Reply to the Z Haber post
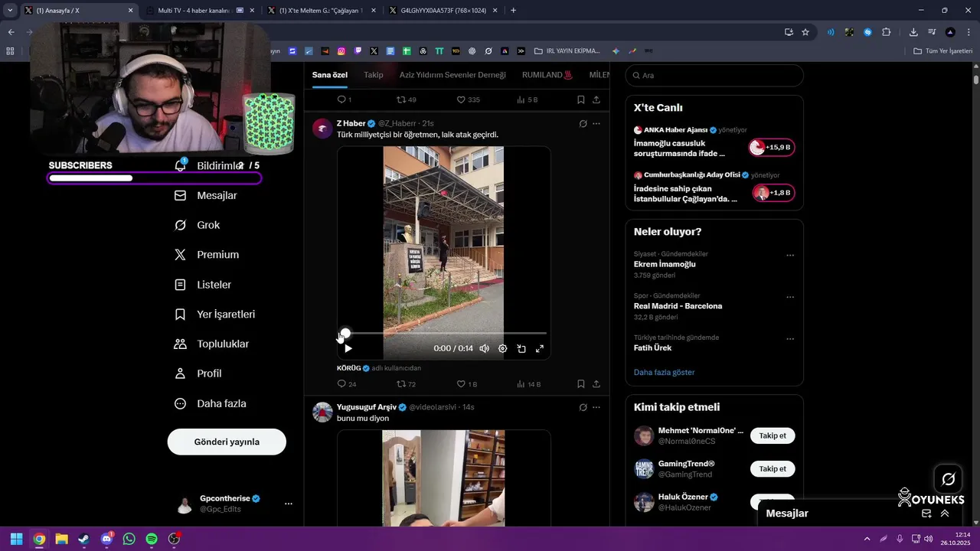This screenshot has width=980, height=551. 347,384
